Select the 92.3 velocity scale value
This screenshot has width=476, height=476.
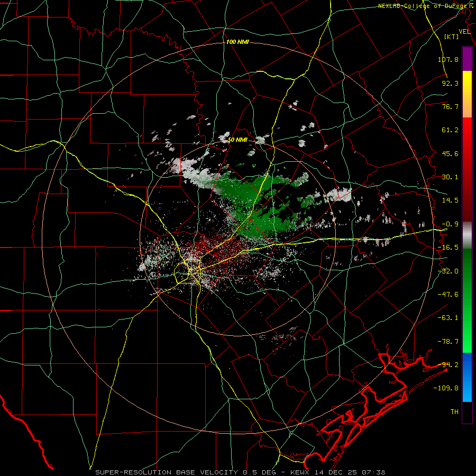tap(450, 83)
